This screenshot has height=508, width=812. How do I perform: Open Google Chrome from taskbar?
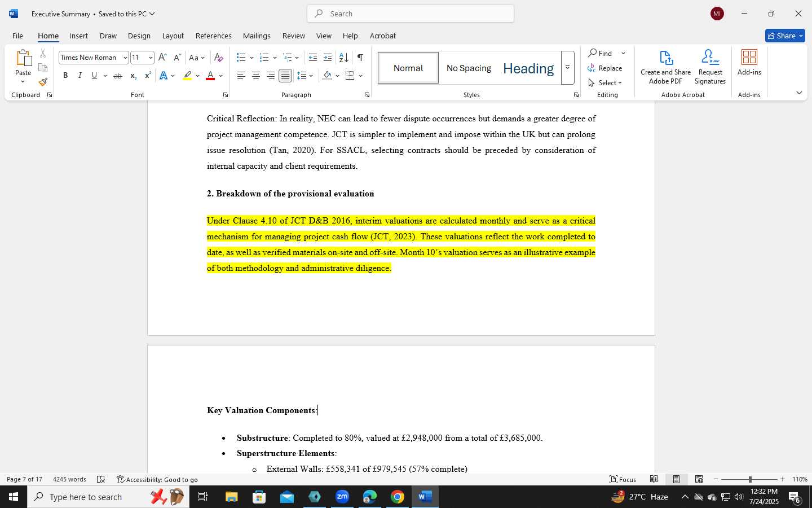tap(398, 497)
